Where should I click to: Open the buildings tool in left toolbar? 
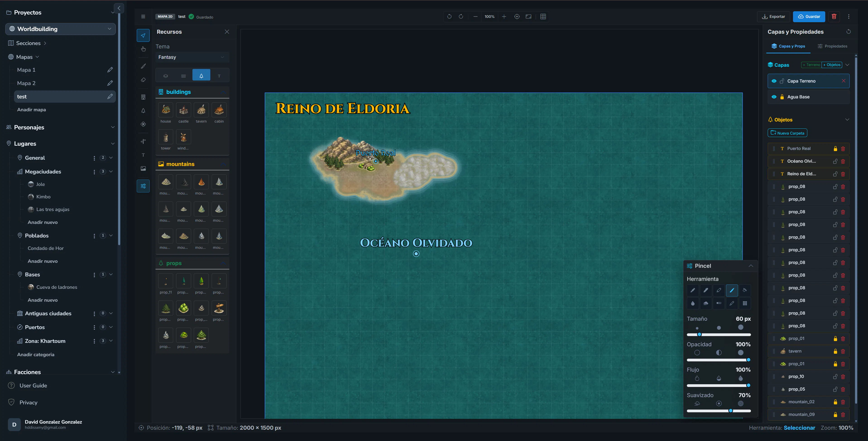[x=143, y=97]
